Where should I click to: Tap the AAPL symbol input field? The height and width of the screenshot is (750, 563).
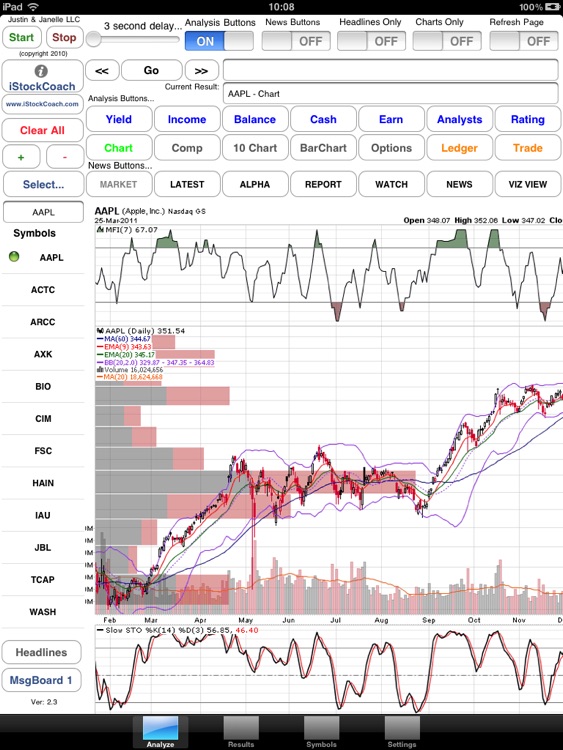coord(43,212)
